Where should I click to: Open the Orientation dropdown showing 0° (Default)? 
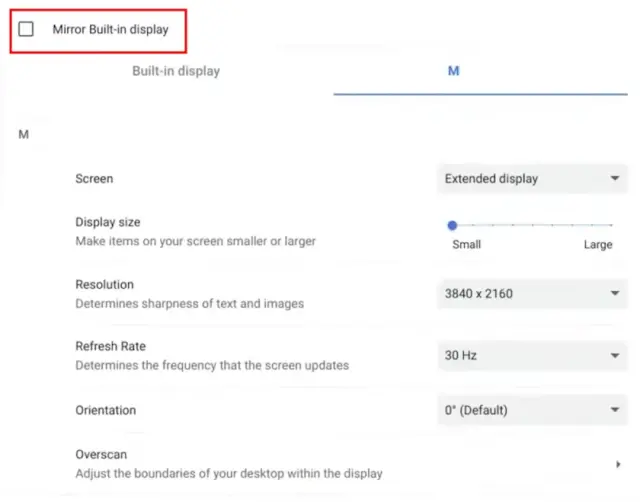coord(530,410)
